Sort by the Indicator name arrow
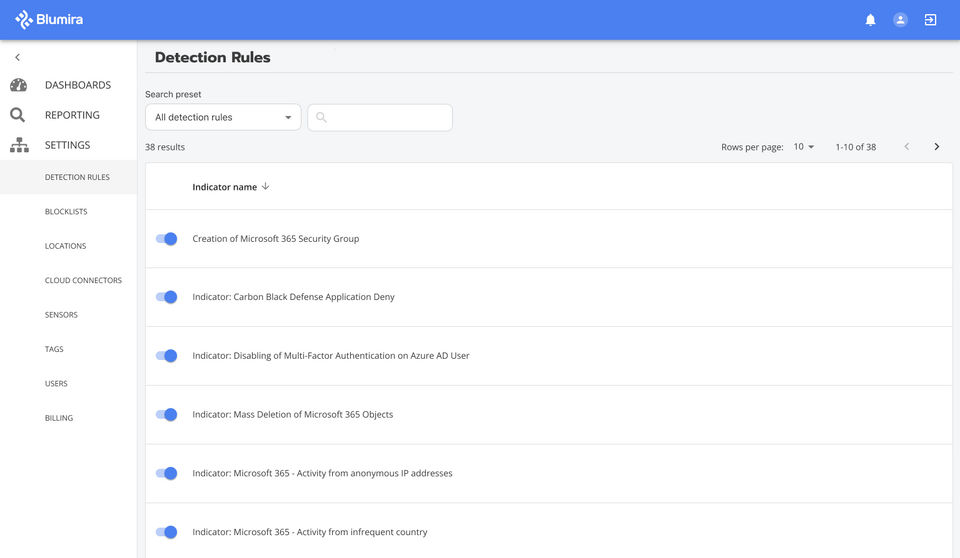 pyautogui.click(x=265, y=186)
